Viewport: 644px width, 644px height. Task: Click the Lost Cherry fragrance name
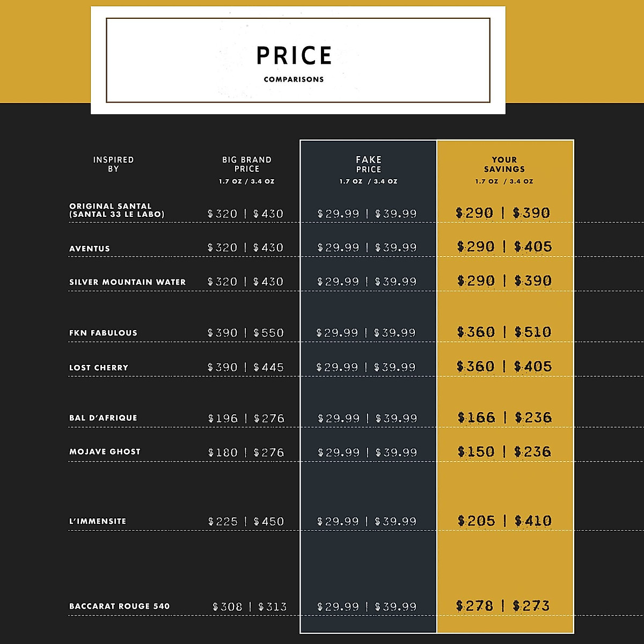coord(99,368)
